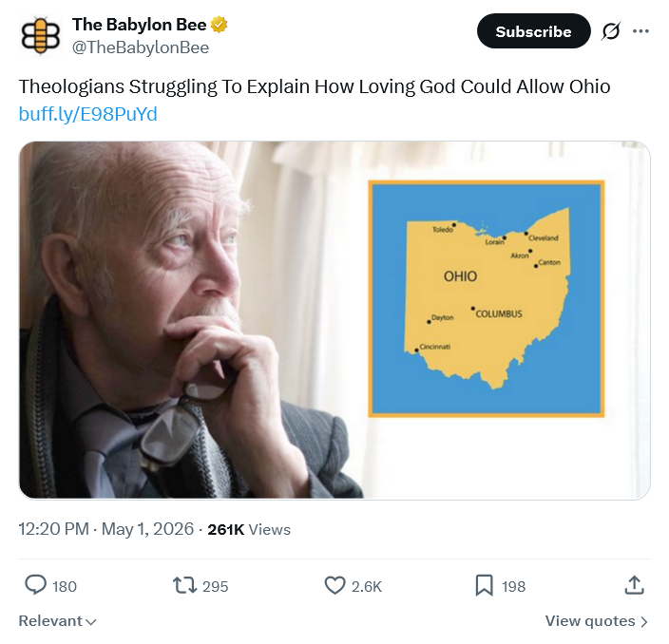This screenshot has width=669, height=644.
Task: Share the tweet via the upload arrow icon
Action: tap(635, 585)
